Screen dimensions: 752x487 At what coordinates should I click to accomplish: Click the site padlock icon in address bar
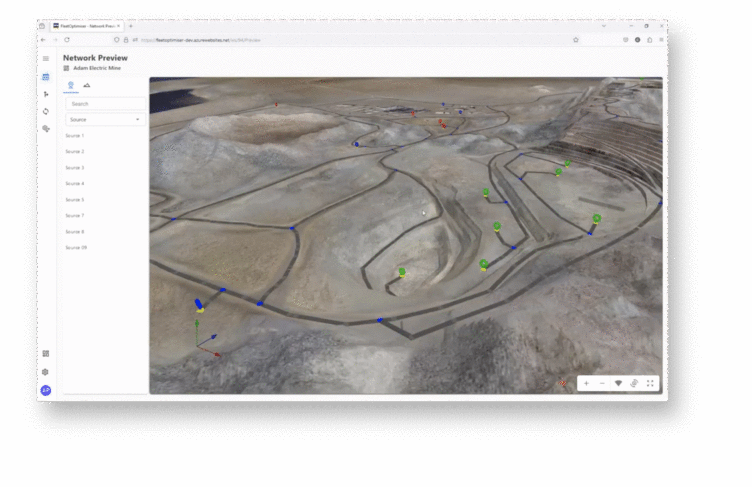(126, 40)
